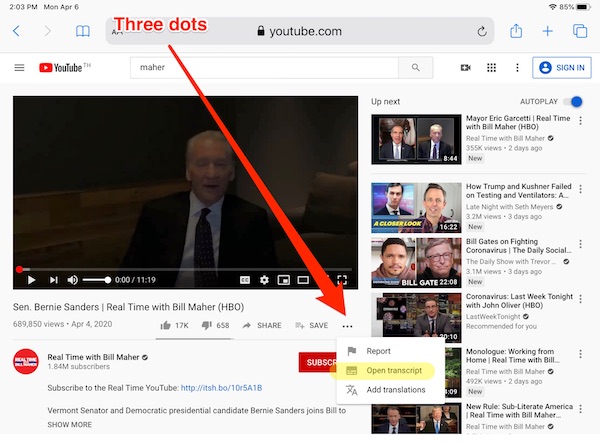This screenshot has height=446, width=600.
Task: Click Late Night with Seth Meyers channel
Action: [x=509, y=207]
